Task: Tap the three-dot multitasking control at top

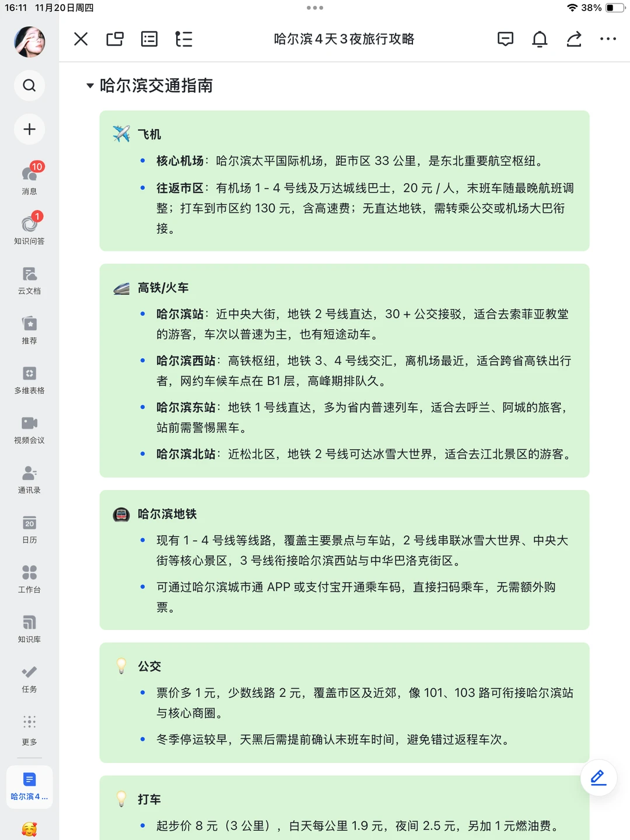Action: pyautogui.click(x=314, y=8)
